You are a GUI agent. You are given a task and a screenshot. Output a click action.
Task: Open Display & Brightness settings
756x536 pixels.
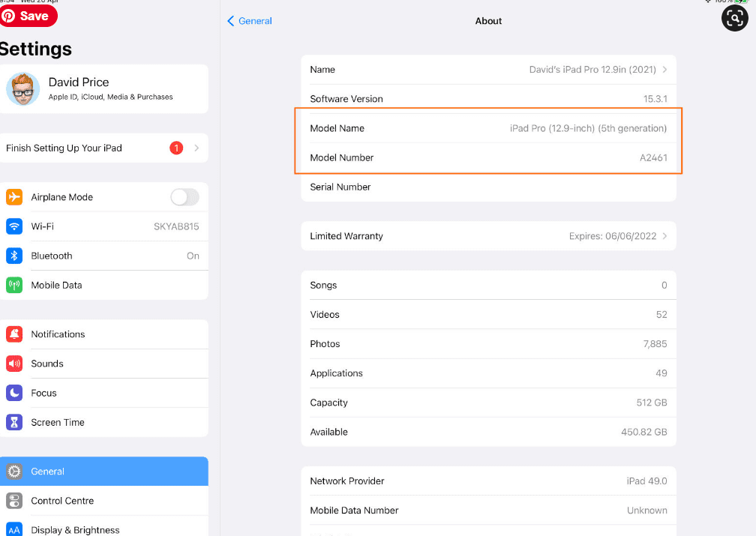tap(104, 526)
